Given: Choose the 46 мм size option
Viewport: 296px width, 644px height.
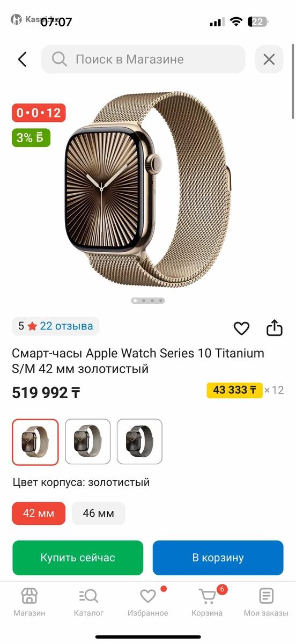Looking at the screenshot, I should 99,514.
